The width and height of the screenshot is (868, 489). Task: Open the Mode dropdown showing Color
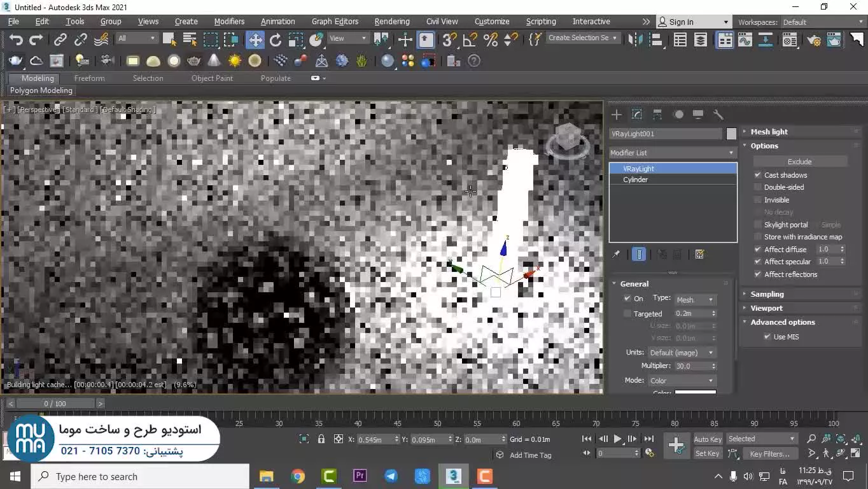pyautogui.click(x=682, y=381)
